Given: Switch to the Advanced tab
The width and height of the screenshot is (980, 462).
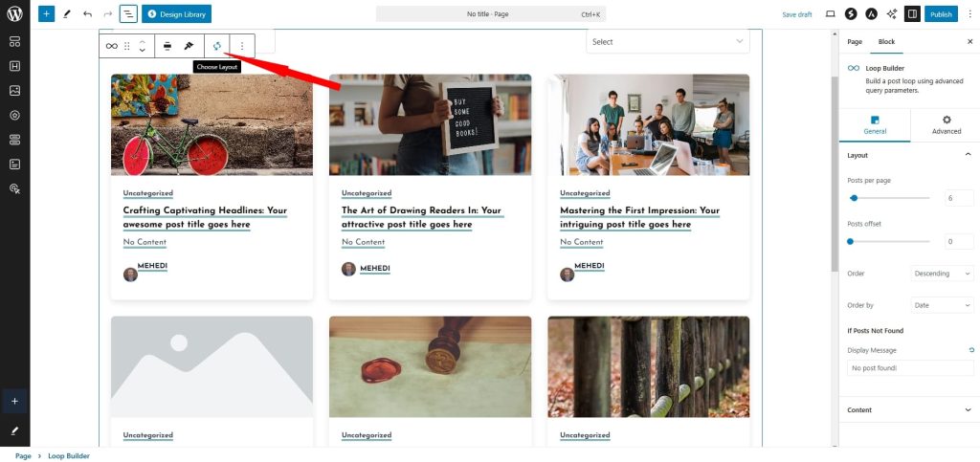Looking at the screenshot, I should coord(946,124).
